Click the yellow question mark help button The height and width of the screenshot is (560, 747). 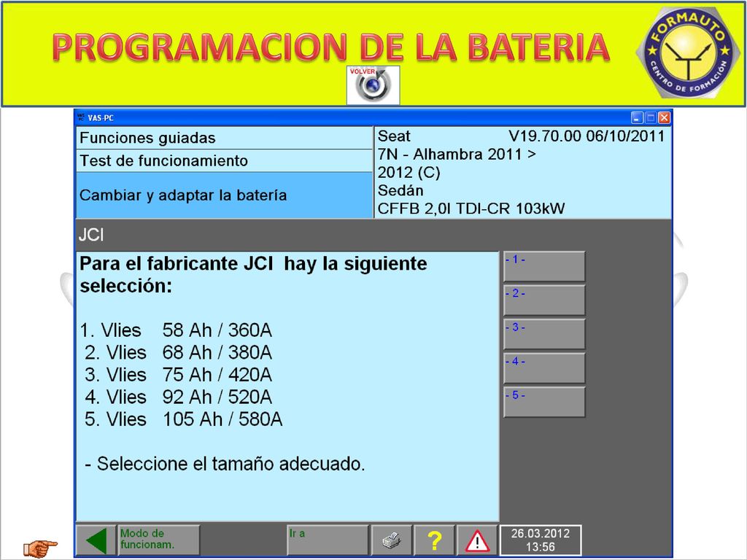[435, 540]
